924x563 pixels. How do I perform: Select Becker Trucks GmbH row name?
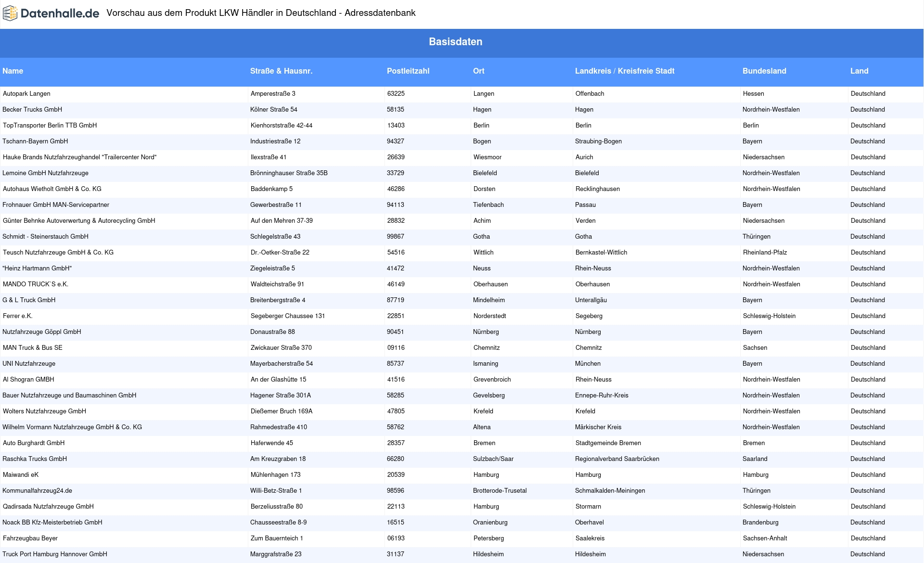click(32, 110)
